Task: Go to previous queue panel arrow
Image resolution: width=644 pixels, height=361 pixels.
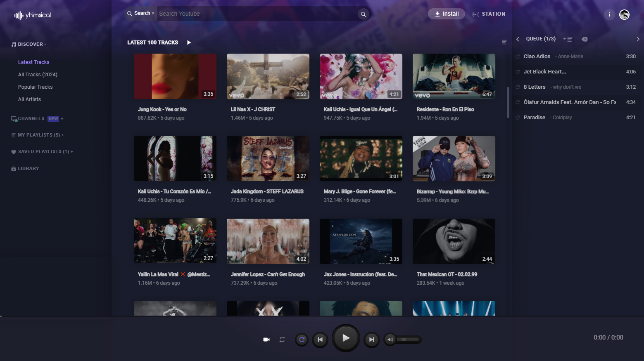Action: pyautogui.click(x=518, y=39)
